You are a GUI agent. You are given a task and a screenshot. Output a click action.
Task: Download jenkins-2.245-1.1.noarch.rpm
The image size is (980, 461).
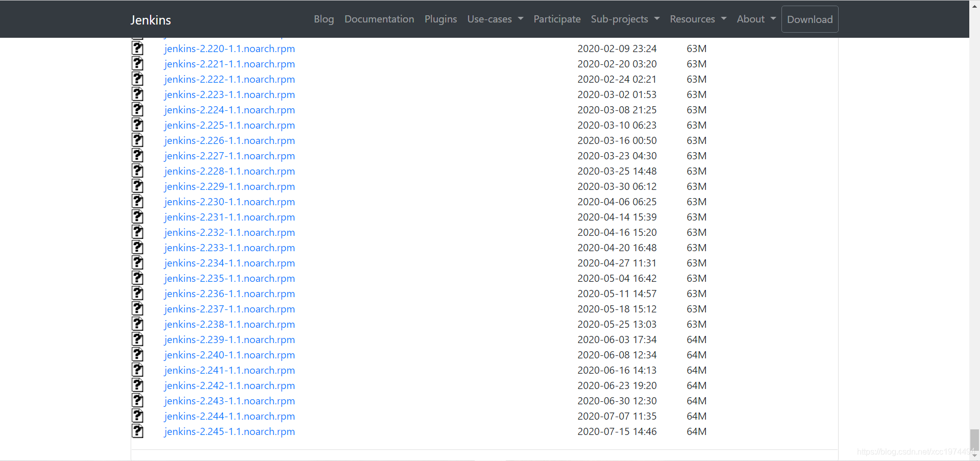pyautogui.click(x=230, y=431)
